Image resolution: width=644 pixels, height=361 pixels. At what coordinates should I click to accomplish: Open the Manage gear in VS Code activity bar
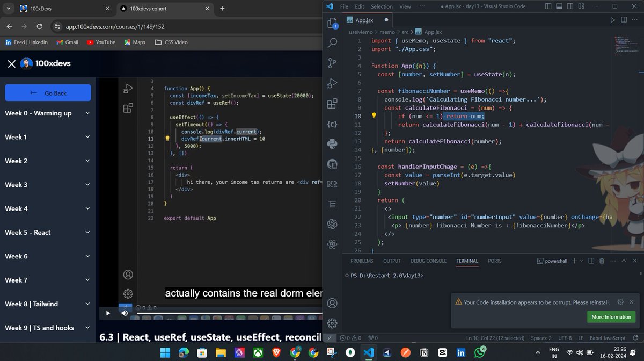332,323
